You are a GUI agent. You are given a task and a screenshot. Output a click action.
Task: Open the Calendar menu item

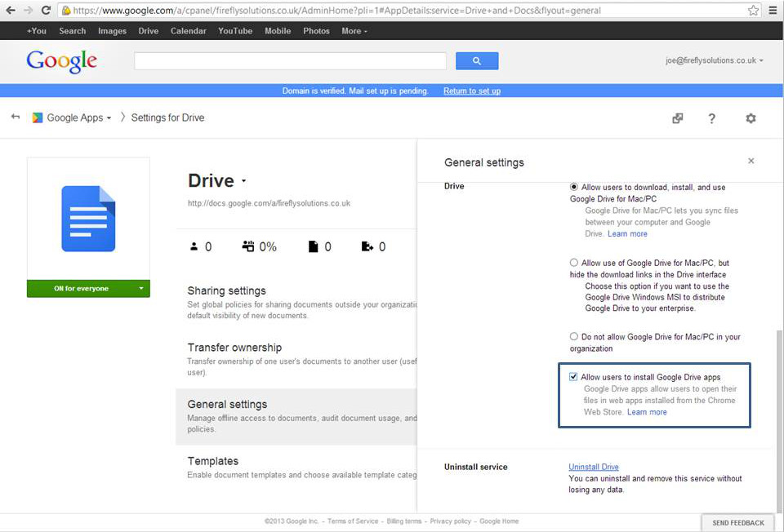(188, 31)
